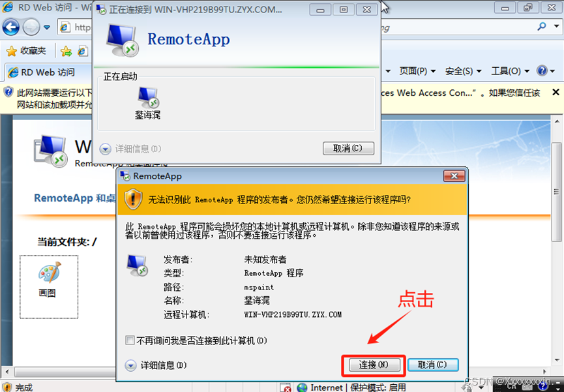Minimize the connecting window

point(320,10)
